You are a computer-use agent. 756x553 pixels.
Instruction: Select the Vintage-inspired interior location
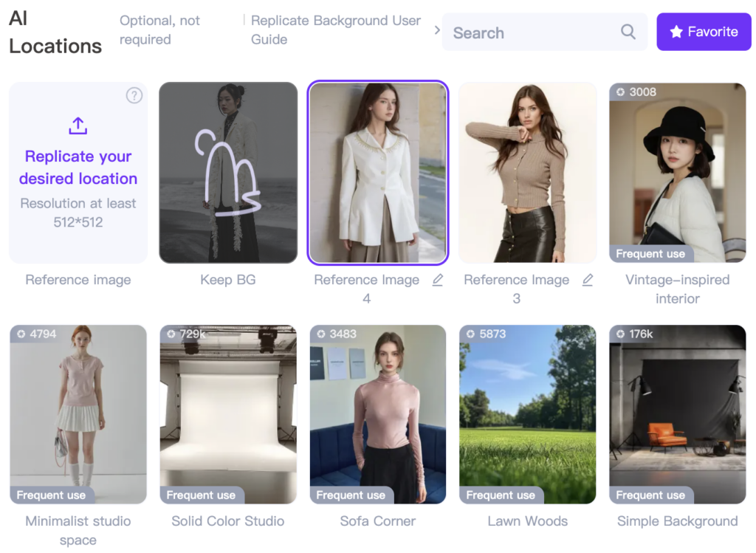tap(677, 172)
